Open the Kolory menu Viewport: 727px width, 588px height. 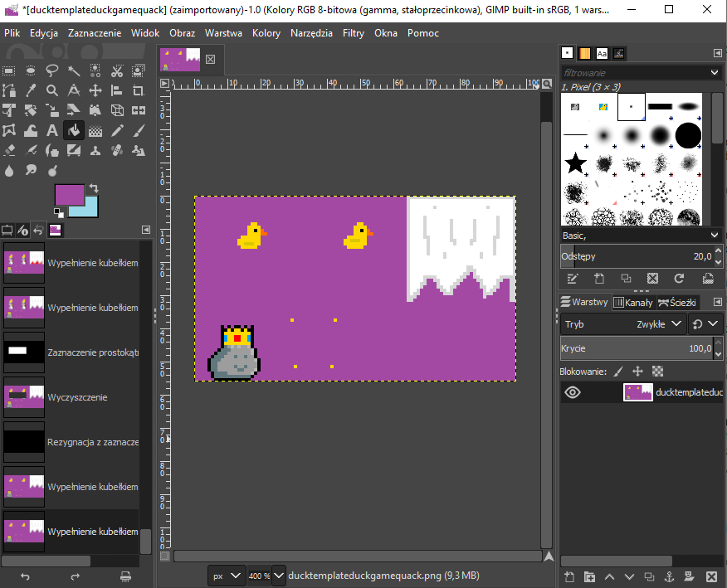point(266,33)
